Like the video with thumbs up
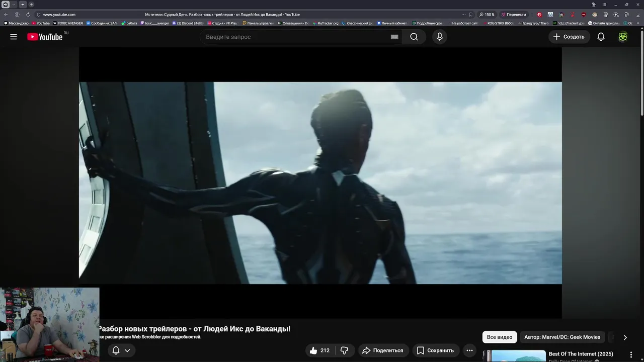Viewport: 644px width, 362px height. (x=319, y=350)
